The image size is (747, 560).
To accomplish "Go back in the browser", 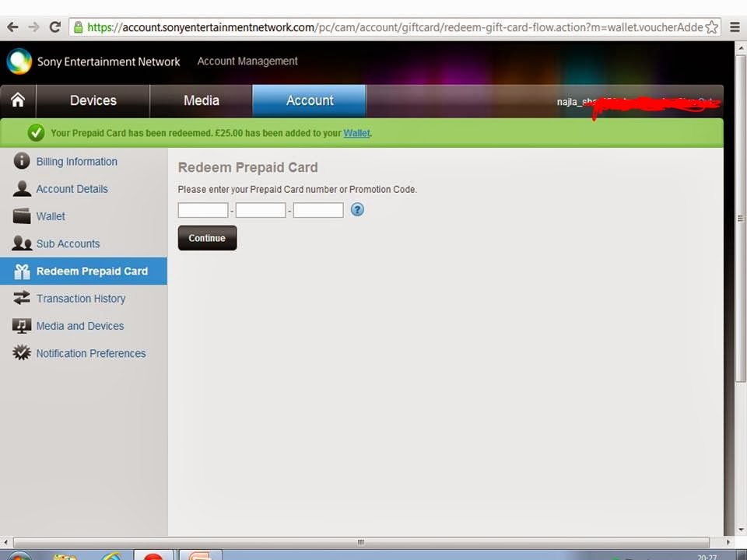I will 12,27.
